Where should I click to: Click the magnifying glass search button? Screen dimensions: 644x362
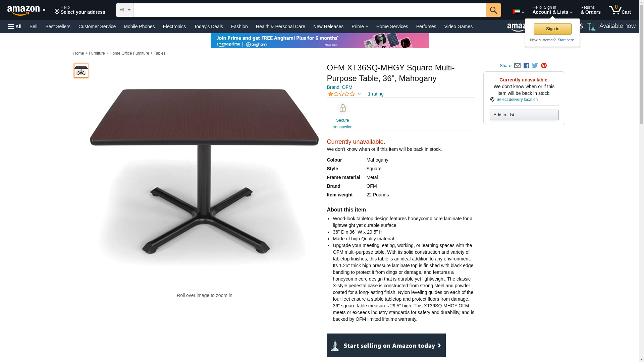pos(493,10)
